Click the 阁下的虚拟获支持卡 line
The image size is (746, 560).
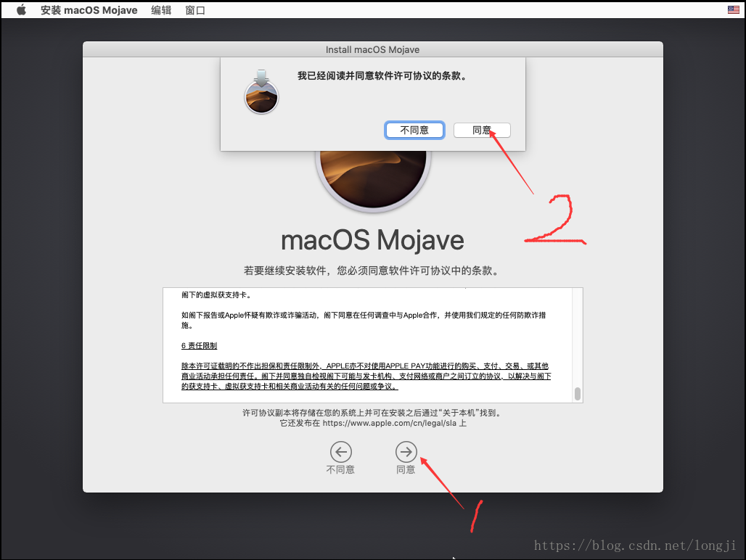(216, 295)
